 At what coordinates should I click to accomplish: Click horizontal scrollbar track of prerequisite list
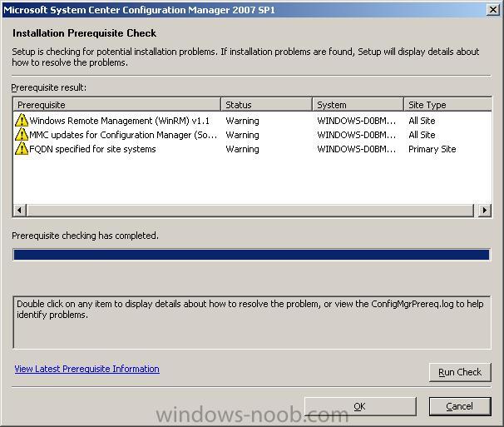tap(250, 210)
